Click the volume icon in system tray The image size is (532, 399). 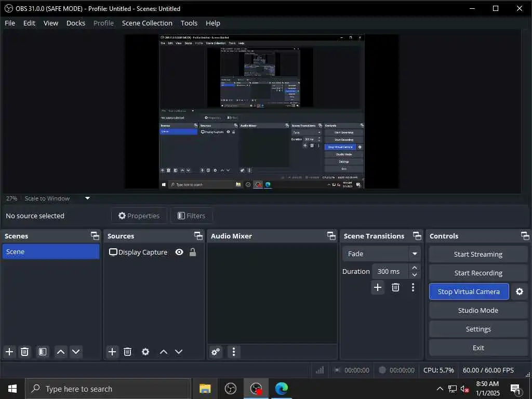click(465, 389)
